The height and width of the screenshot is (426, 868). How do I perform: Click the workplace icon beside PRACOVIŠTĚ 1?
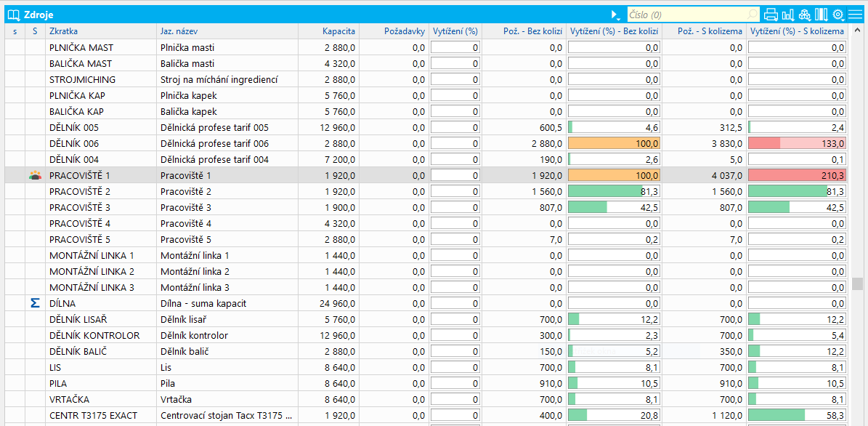(x=35, y=175)
